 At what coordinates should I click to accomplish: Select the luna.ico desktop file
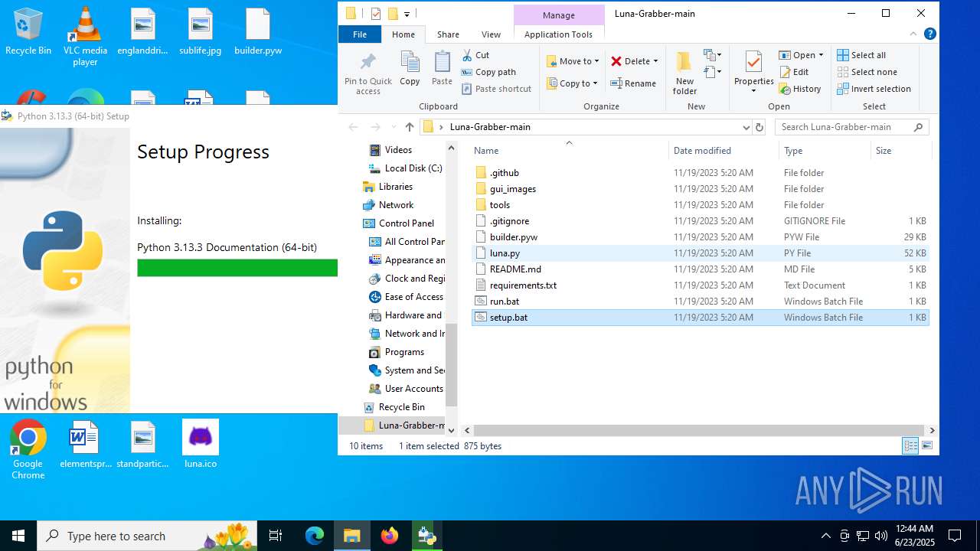[201, 445]
